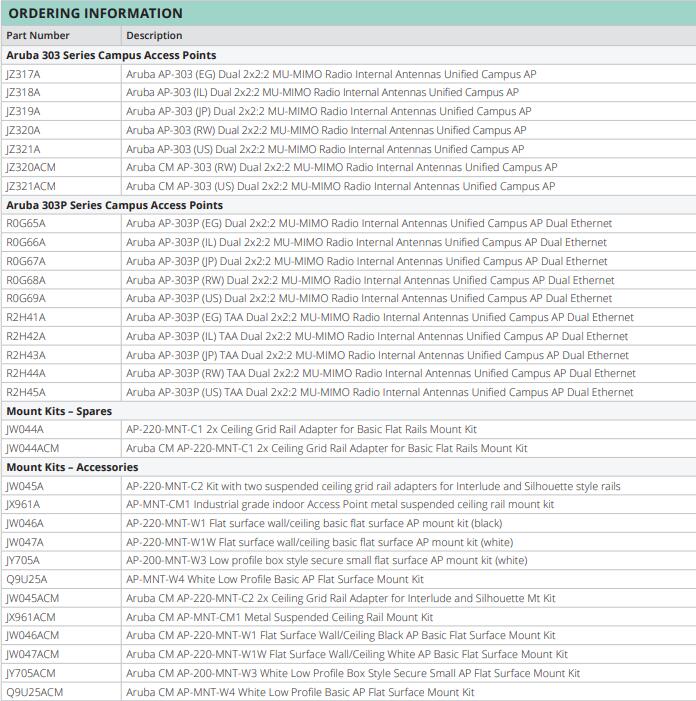696x701 pixels.
Task: Click part number R2H43A
Action: click(26, 355)
